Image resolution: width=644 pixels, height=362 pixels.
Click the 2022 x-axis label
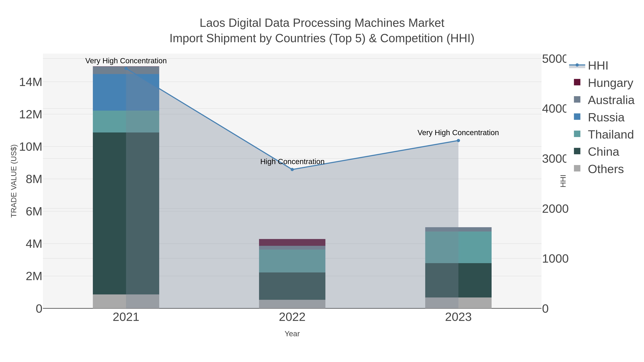point(292,317)
